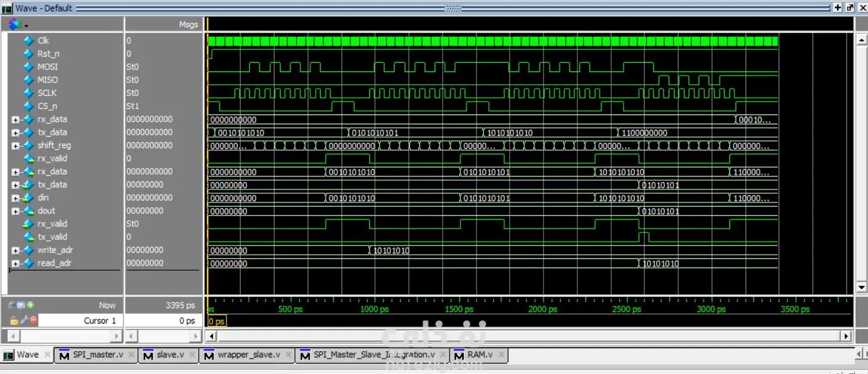Expand the write_adr bus
The width and height of the screenshot is (868, 374).
tap(15, 250)
